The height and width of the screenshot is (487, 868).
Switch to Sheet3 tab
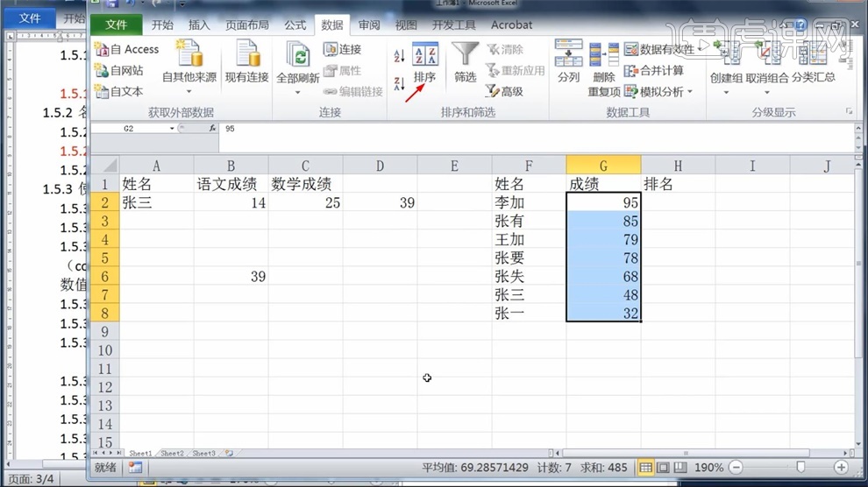coord(203,454)
